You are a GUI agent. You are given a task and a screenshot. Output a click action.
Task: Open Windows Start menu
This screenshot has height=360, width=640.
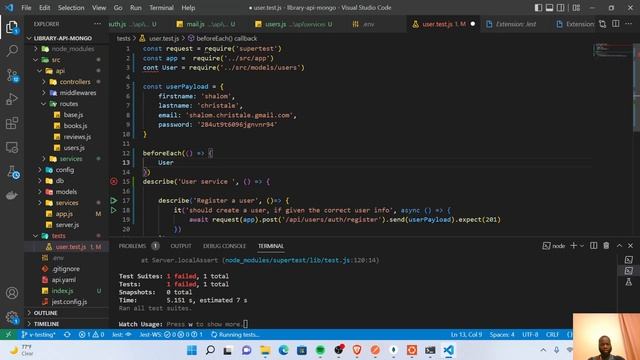[x=192, y=350]
